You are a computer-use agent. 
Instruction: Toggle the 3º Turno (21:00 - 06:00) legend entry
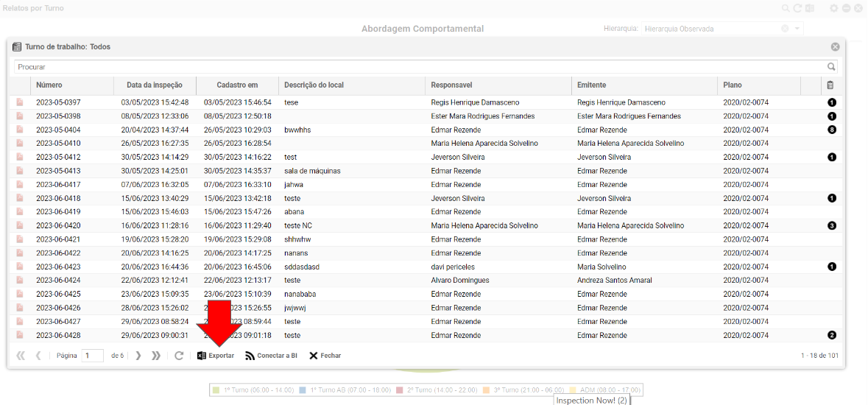524,390
